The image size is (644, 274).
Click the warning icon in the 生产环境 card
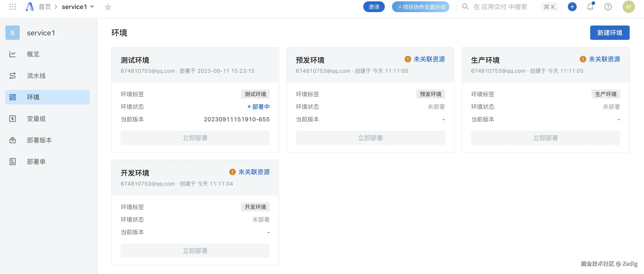[x=583, y=59]
